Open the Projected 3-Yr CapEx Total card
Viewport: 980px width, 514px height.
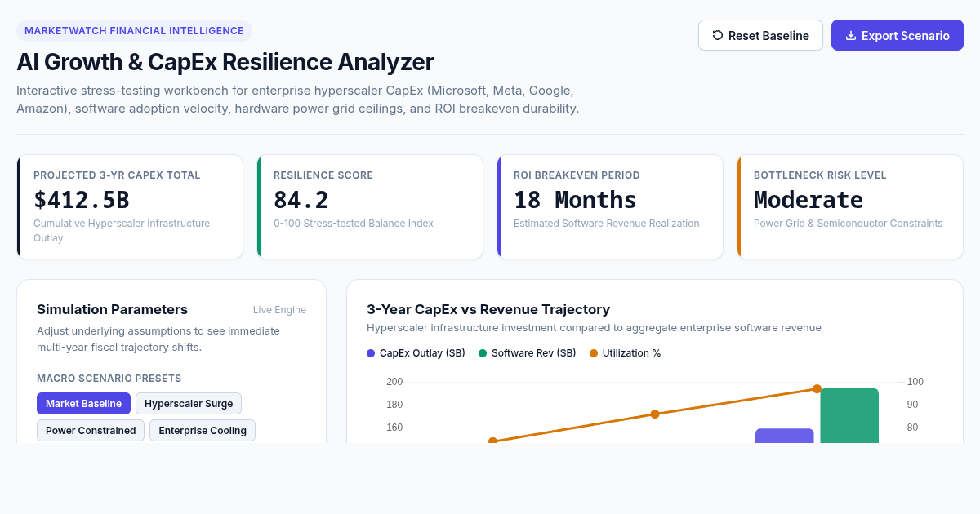[x=130, y=207]
